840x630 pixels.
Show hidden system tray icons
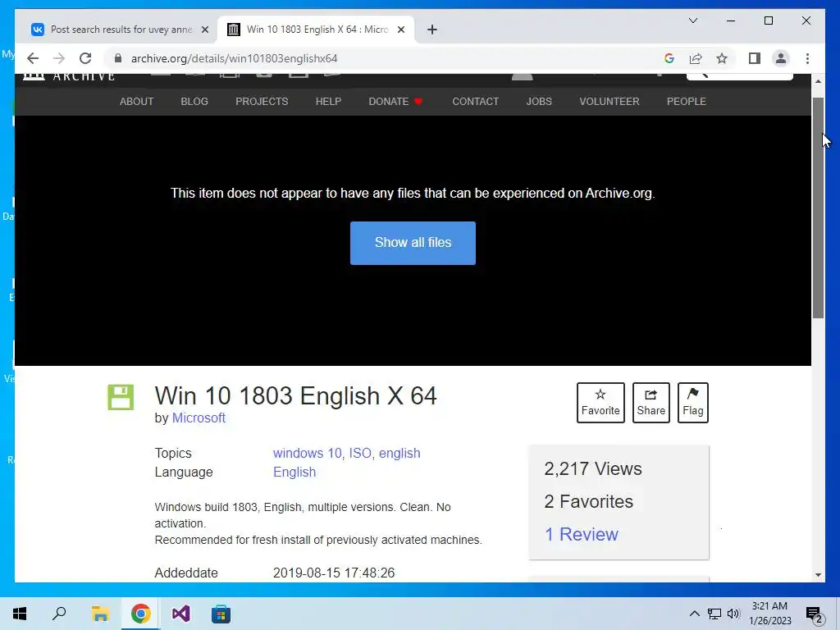[694, 614]
